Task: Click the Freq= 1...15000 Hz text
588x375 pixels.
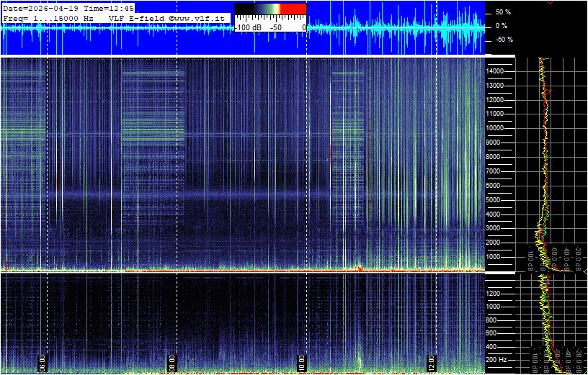Action: [x=48, y=18]
